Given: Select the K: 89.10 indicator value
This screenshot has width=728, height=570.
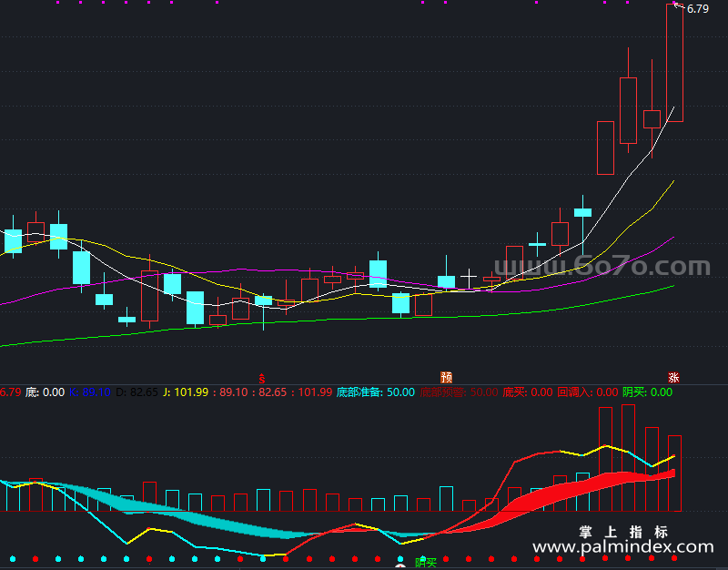Looking at the screenshot, I should pyautogui.click(x=90, y=392).
